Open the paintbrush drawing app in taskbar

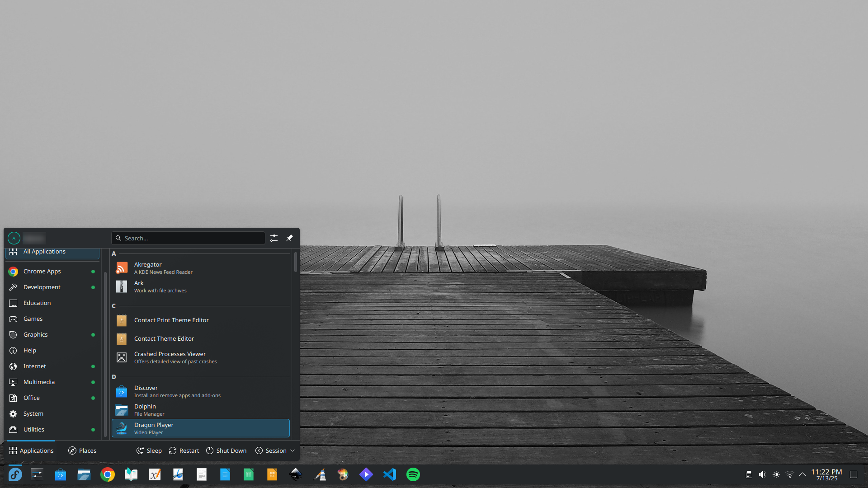tap(319, 474)
